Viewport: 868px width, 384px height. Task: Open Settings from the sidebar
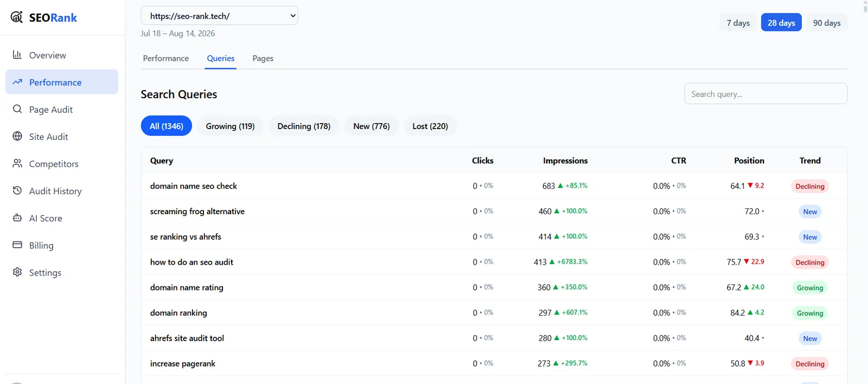coord(62,272)
